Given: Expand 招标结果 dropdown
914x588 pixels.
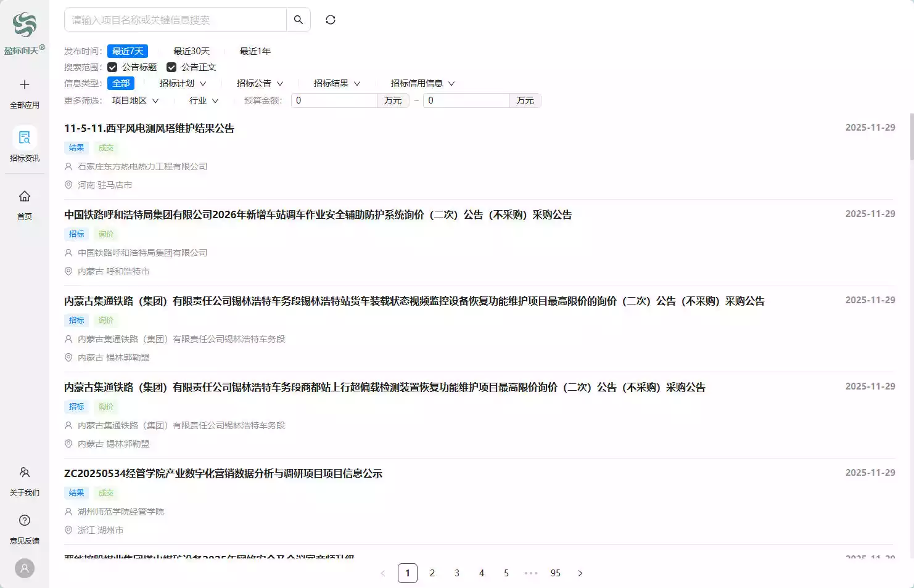Looking at the screenshot, I should (337, 83).
